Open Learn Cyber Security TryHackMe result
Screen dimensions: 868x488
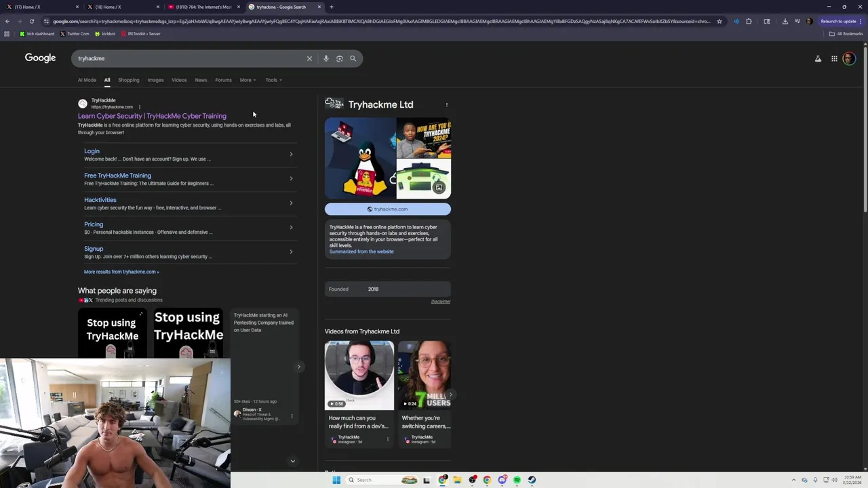click(x=152, y=116)
